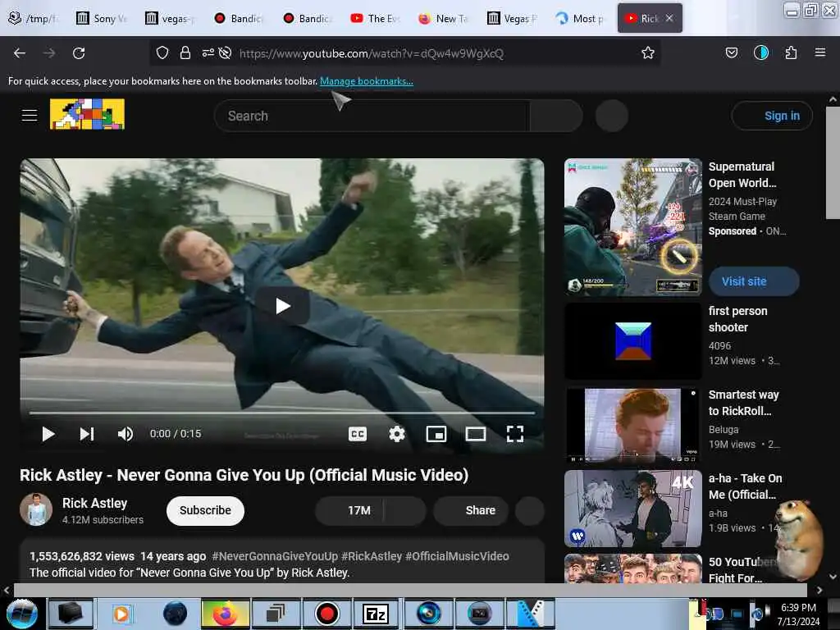Open the Firefox application menu
The image size is (840, 630).
[x=819, y=52]
